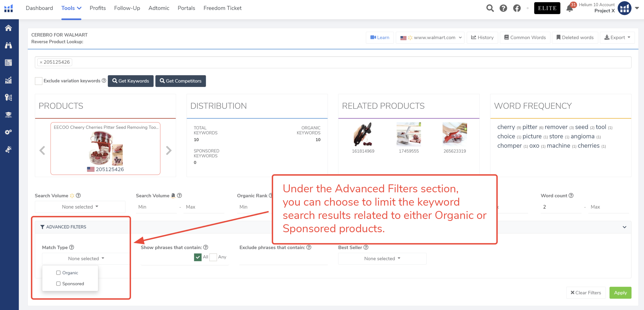
Task: Collapse the Advanced Filters chevron
Action: click(624, 227)
